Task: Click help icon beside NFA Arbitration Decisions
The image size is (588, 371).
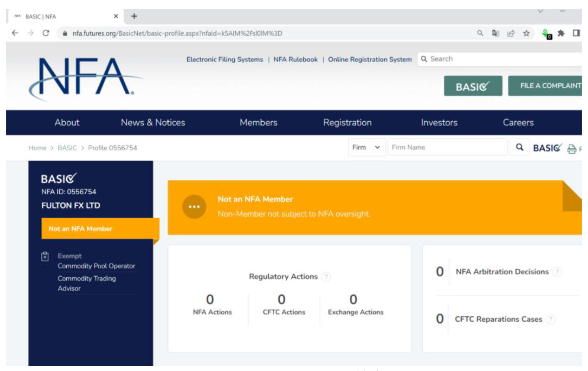Action: coord(557,272)
